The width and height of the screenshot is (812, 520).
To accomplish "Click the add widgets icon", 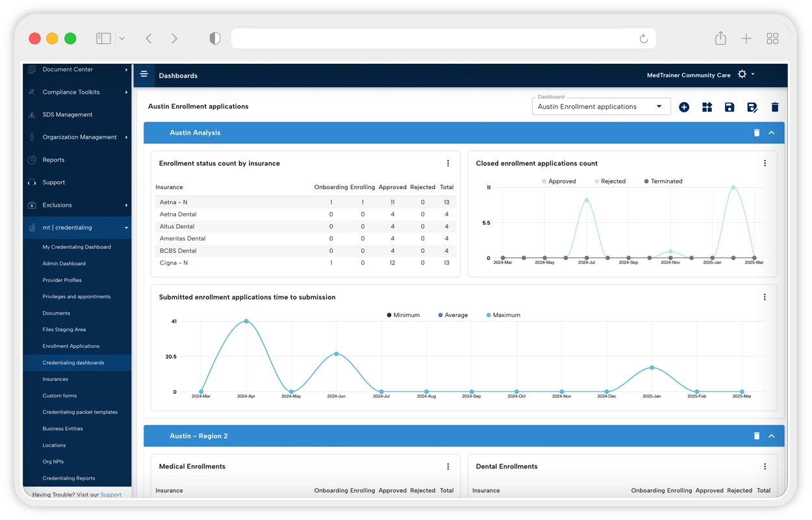I will pyautogui.click(x=707, y=107).
